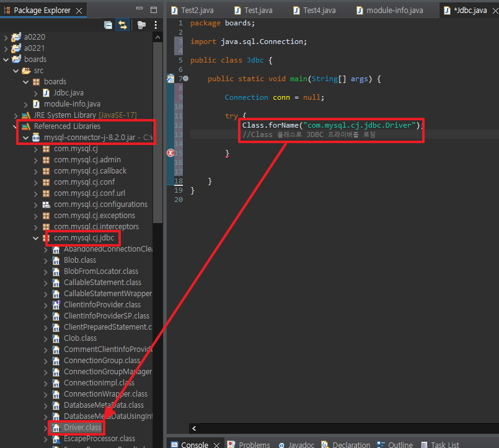Image resolution: width=499 pixels, height=448 pixels.
Task: Click the Package Explorer vertical scrollbar thumb
Action: pos(157,133)
